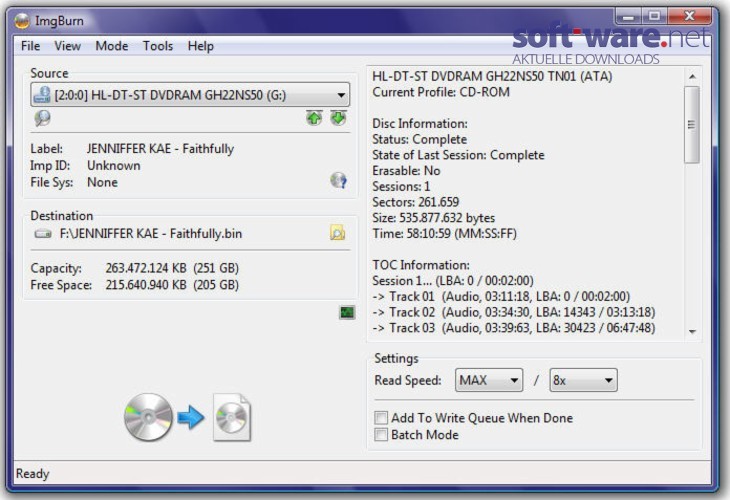Click the Session 1 LBA line
This screenshot has width=730, height=500.
(x=453, y=281)
